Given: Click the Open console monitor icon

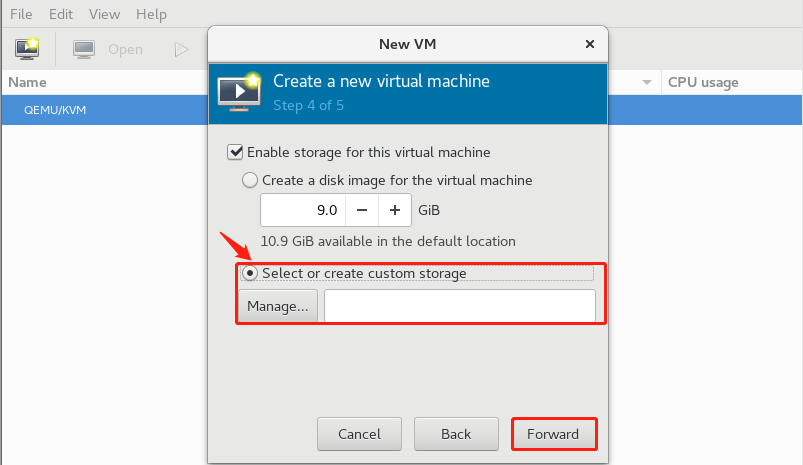Looking at the screenshot, I should click(84, 49).
